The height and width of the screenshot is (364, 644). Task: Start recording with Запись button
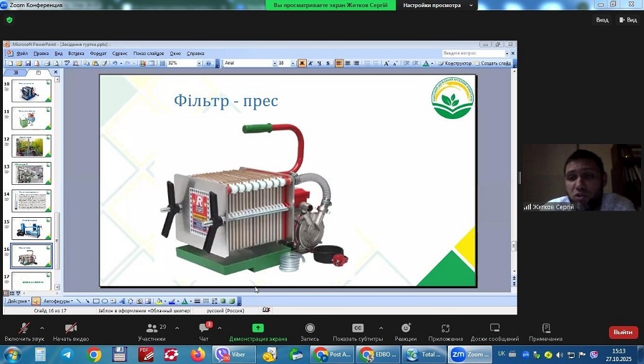(310, 328)
